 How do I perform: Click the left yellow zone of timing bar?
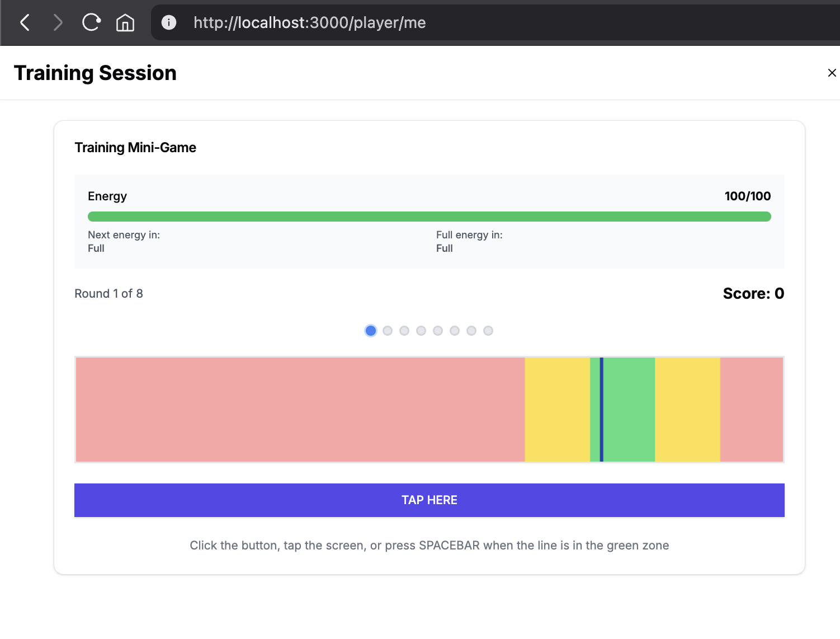[557, 410]
